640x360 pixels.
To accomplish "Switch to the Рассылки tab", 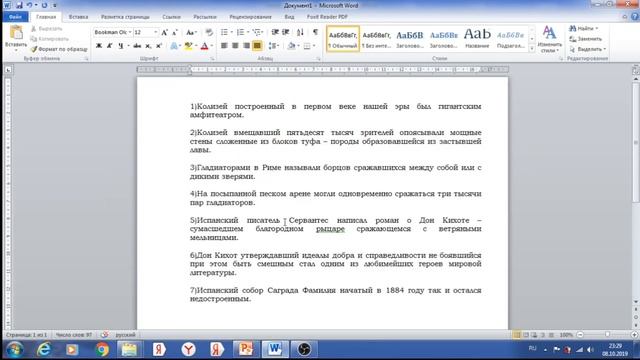I will point(204,17).
